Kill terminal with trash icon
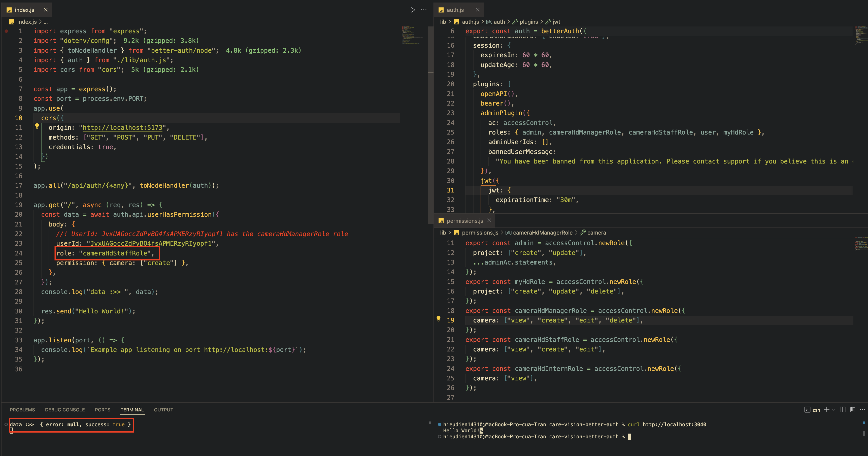 coord(852,409)
